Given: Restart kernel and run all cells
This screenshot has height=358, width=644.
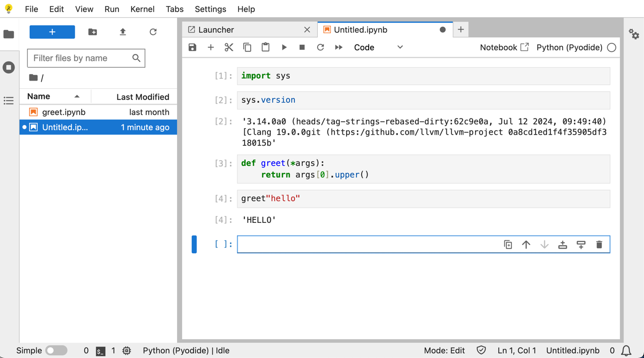Looking at the screenshot, I should point(338,47).
